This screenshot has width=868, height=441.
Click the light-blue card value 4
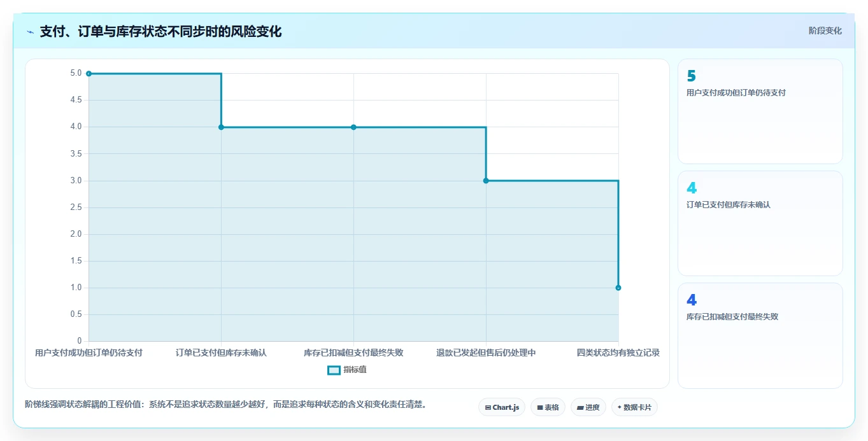692,188
